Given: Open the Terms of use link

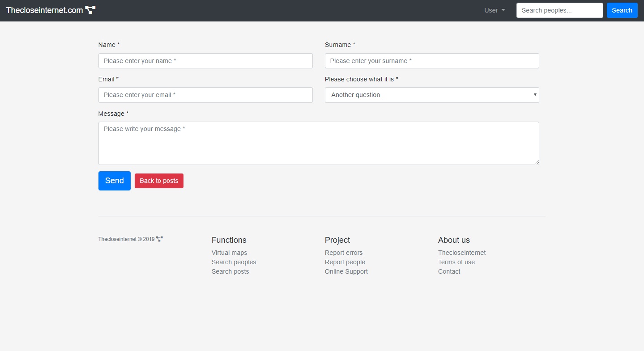Looking at the screenshot, I should click(x=456, y=262).
